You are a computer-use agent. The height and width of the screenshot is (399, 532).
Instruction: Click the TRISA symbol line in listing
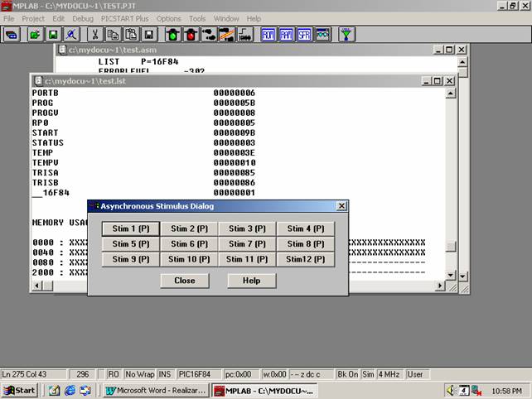click(x=143, y=173)
